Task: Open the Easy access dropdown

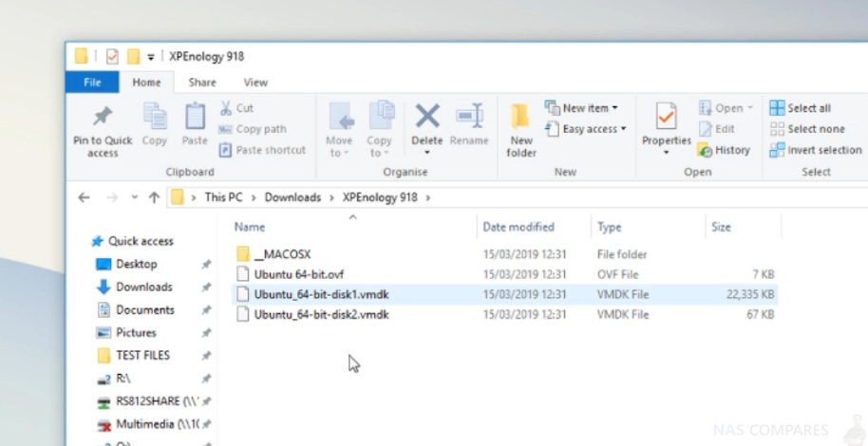Action: [623, 129]
